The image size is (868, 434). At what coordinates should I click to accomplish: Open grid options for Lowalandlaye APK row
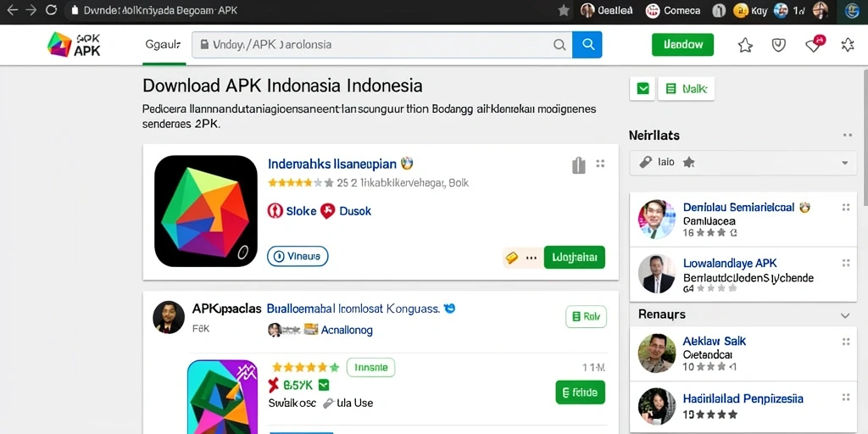pos(845,263)
